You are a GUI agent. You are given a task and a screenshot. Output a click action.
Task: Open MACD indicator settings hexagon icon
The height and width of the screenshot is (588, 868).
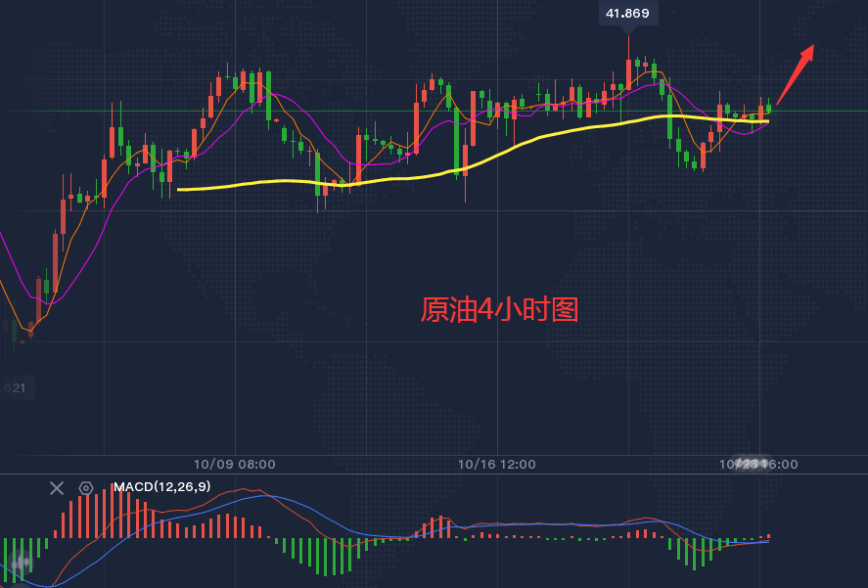(86, 488)
